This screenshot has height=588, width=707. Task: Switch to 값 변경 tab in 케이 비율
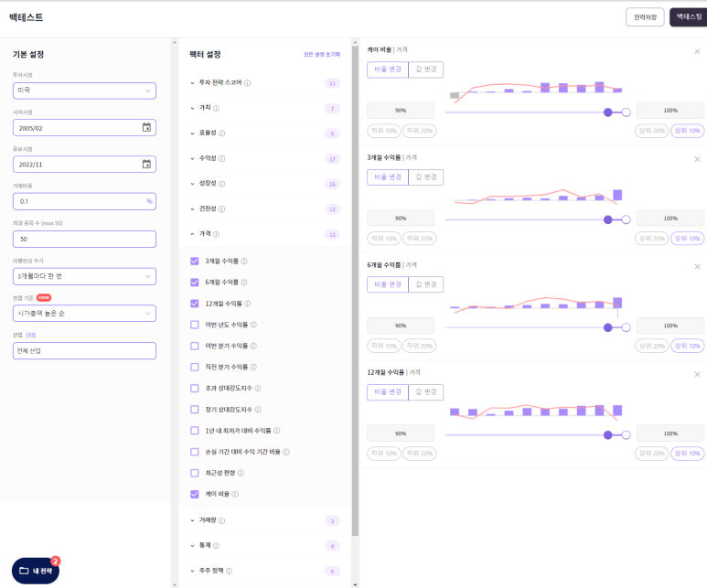(425, 69)
